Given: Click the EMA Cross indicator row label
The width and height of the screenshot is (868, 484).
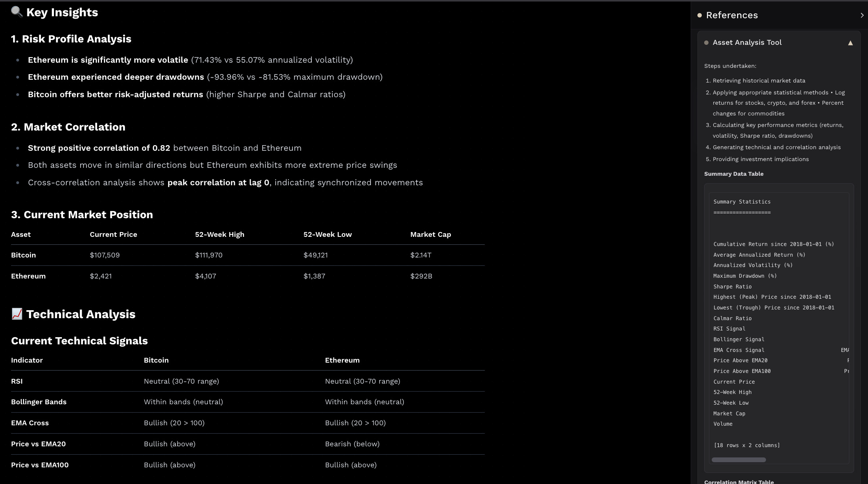Looking at the screenshot, I should click(30, 423).
